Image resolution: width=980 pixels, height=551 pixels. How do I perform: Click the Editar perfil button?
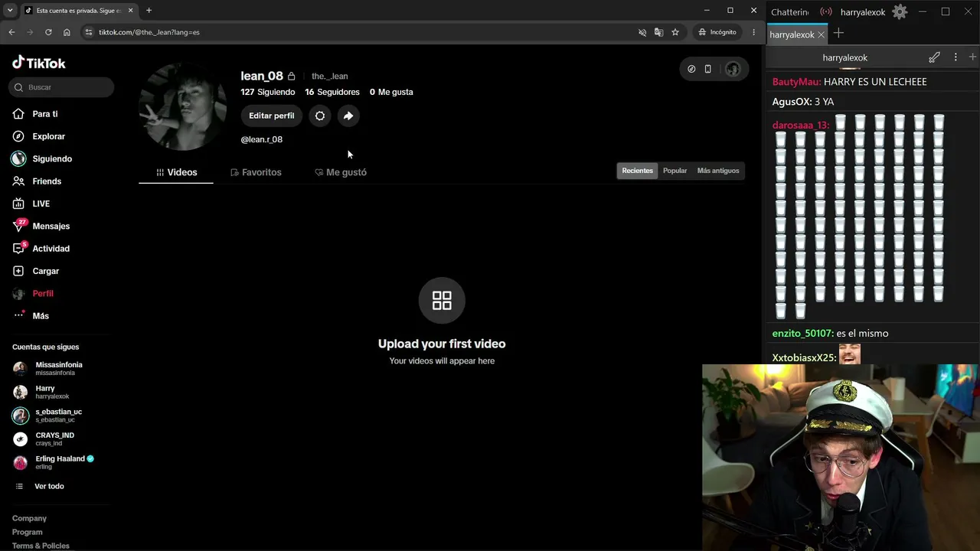point(272,116)
